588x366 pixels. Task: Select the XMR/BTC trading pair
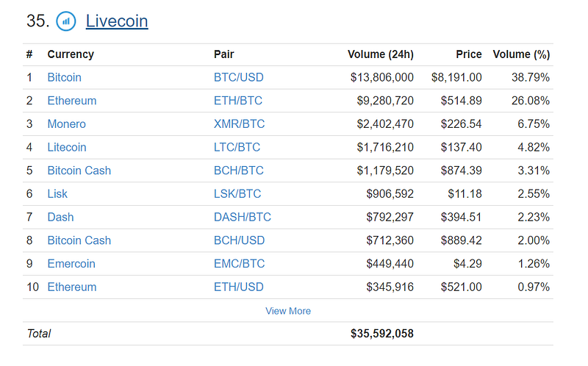(238, 124)
